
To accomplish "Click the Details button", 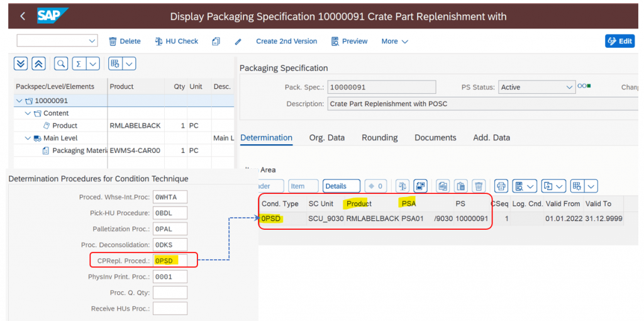I will tap(341, 186).
